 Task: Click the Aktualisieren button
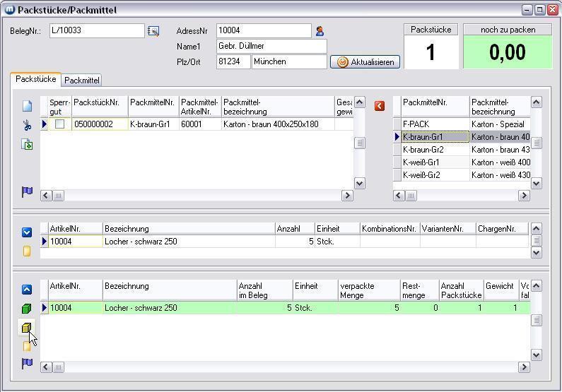365,62
